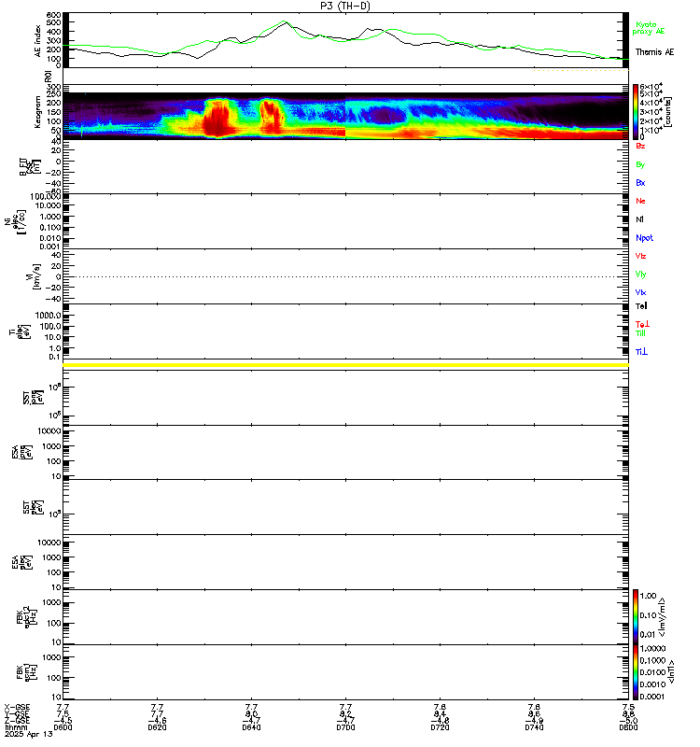Image resolution: width=700 pixels, height=747 pixels.
Task: Click the <|nT|> color bar unit label
Action: pyautogui.click(x=671, y=671)
